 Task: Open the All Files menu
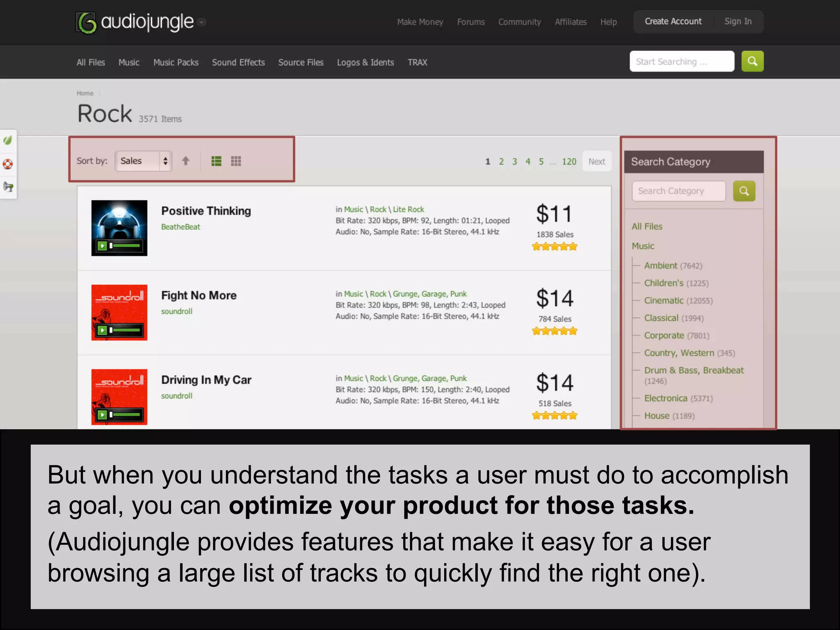pyautogui.click(x=91, y=62)
